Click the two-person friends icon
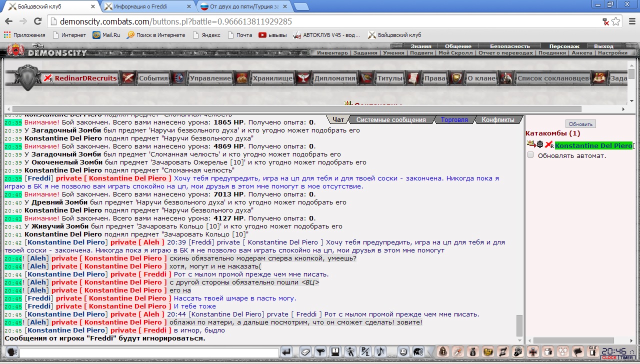The height and width of the screenshot is (364, 640). point(548,351)
